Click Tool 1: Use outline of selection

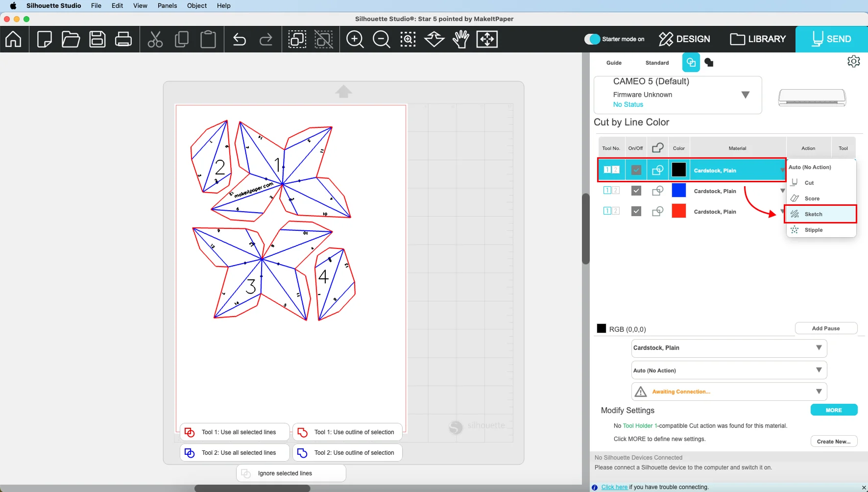pyautogui.click(x=347, y=432)
